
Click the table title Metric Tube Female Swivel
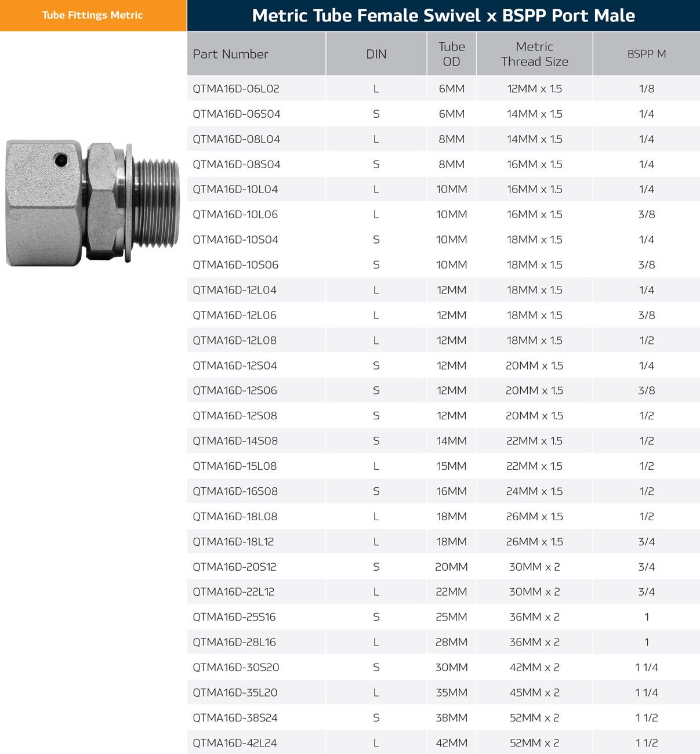pos(443,16)
